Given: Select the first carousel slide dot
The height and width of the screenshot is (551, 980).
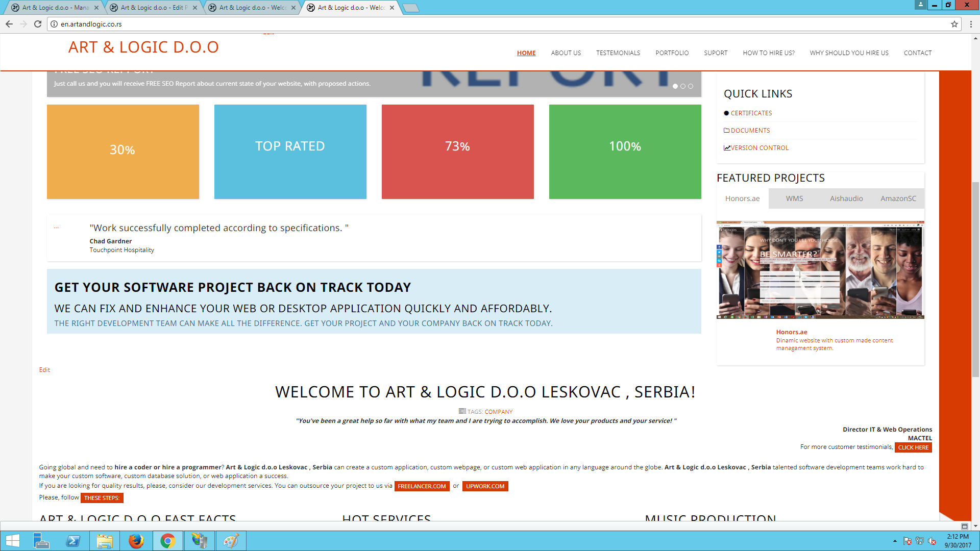Looking at the screenshot, I should pyautogui.click(x=675, y=86).
